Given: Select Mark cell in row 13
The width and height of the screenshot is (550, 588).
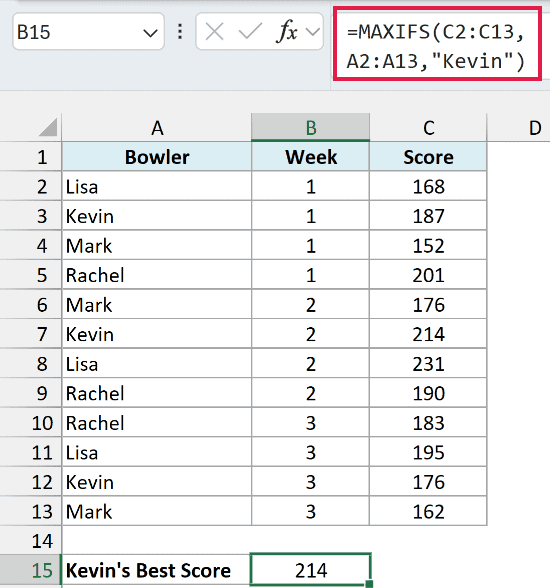Looking at the screenshot, I should 157,511.
